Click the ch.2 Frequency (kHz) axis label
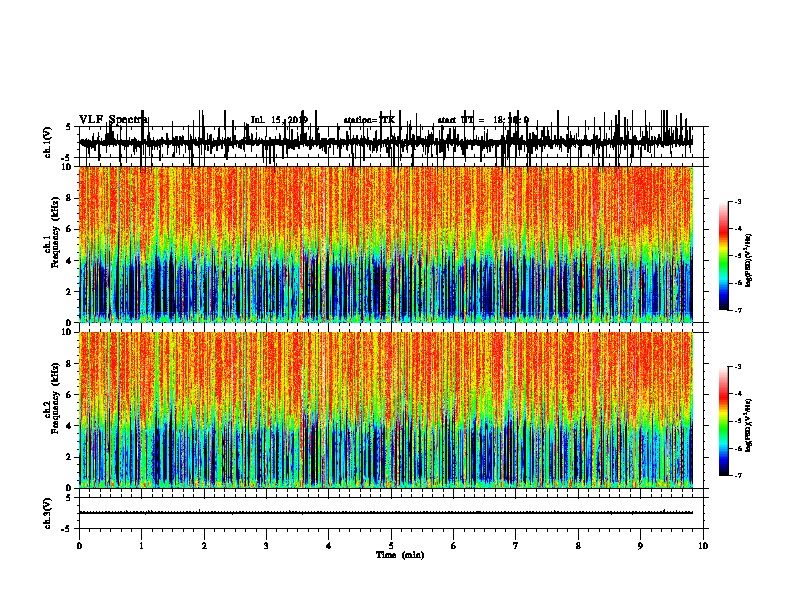This screenshot has width=792, height=612. pyautogui.click(x=52, y=398)
